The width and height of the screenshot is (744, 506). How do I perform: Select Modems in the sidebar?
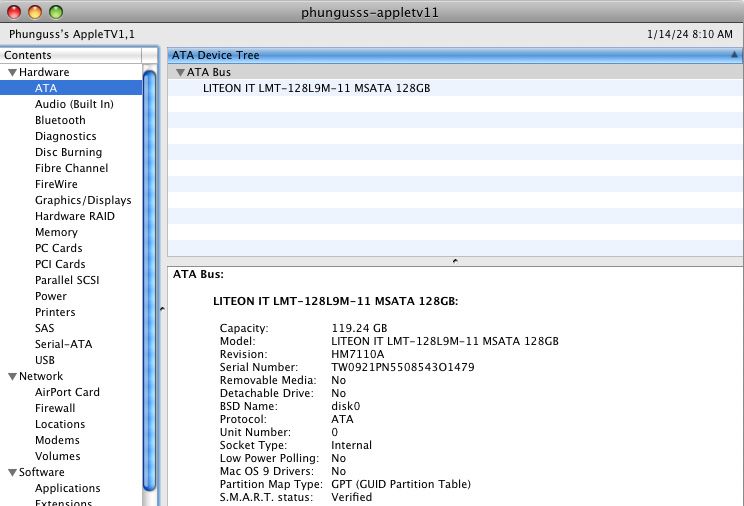coord(57,440)
